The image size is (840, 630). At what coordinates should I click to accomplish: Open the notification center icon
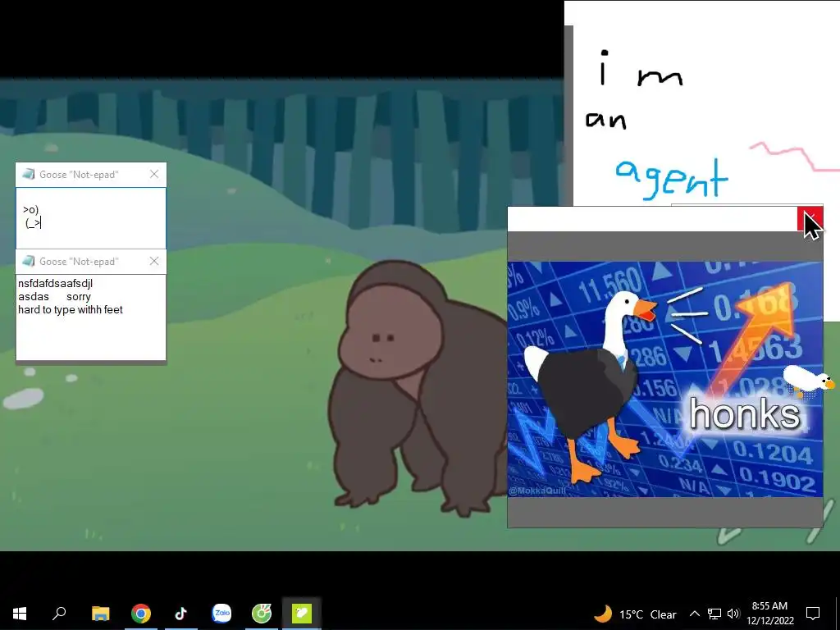click(813, 614)
